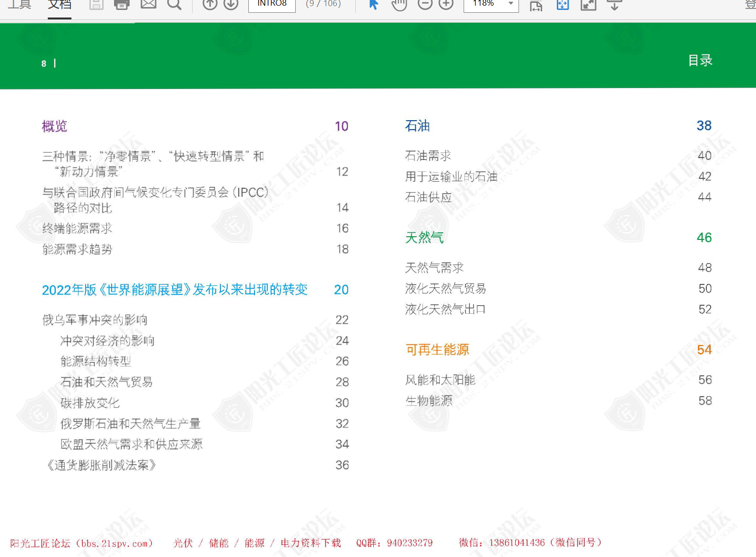The width and height of the screenshot is (756, 557).
Task: Open the zoom level dropdown arrow
Action: click(x=511, y=3)
